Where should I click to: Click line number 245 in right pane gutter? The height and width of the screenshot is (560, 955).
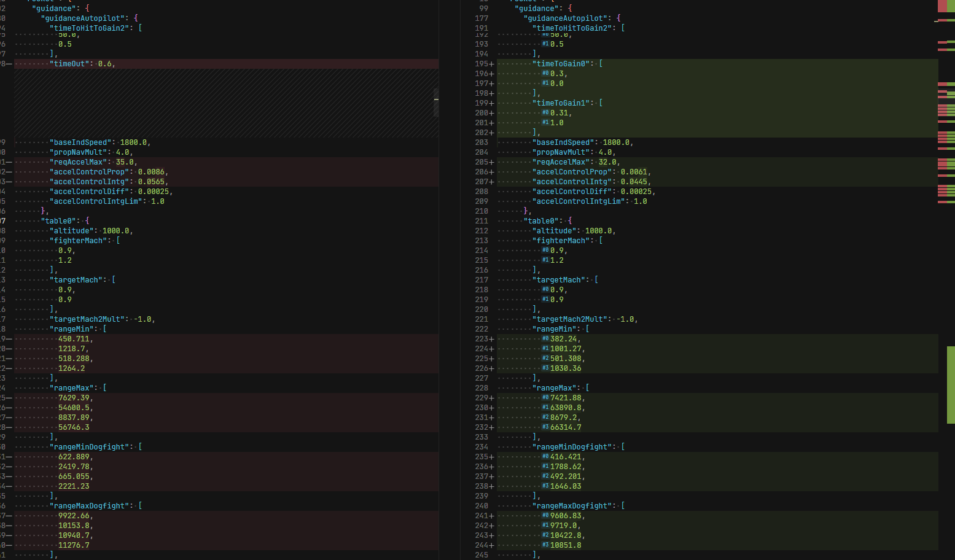click(x=481, y=555)
